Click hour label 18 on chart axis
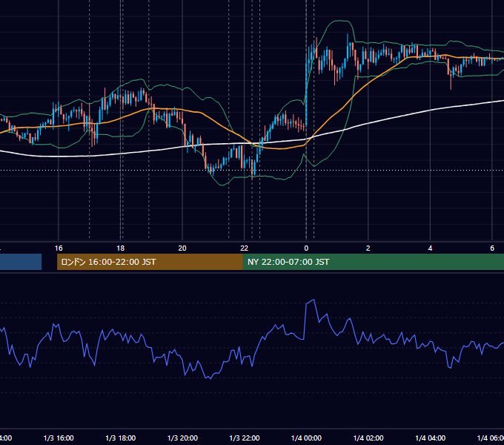The image size is (504, 445). coord(121,248)
